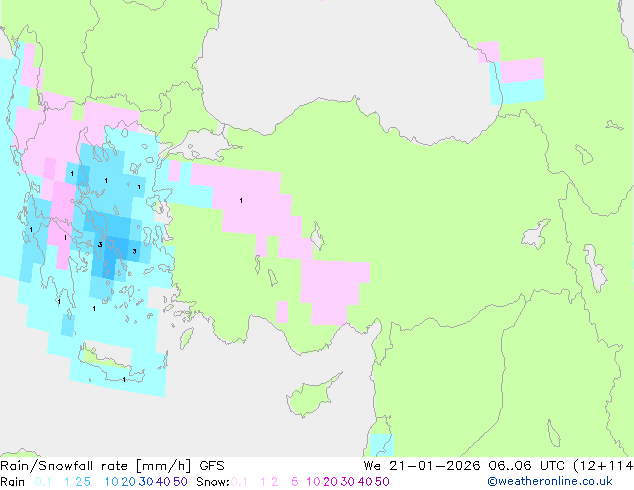This screenshot has height=490, width=634.
Task: Click the '1' value over the Turkey snow area
Action: 241,201
